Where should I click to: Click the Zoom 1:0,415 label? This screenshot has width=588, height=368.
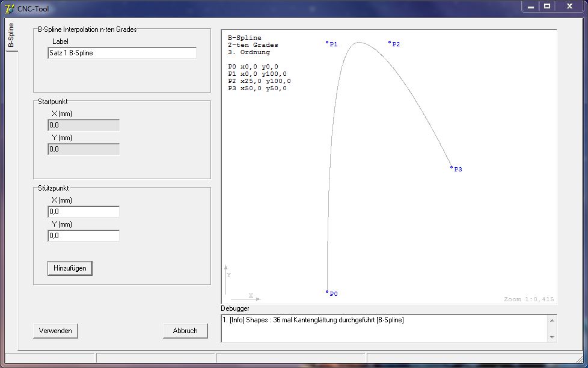(528, 299)
